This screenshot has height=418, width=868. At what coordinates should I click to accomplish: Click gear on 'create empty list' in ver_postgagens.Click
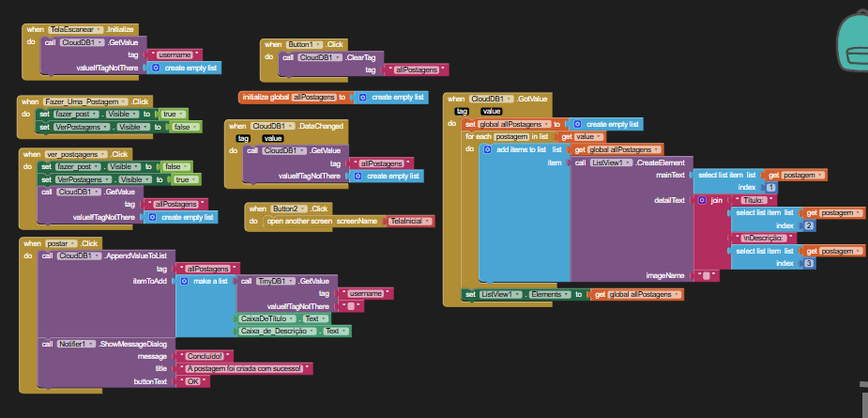tap(153, 216)
